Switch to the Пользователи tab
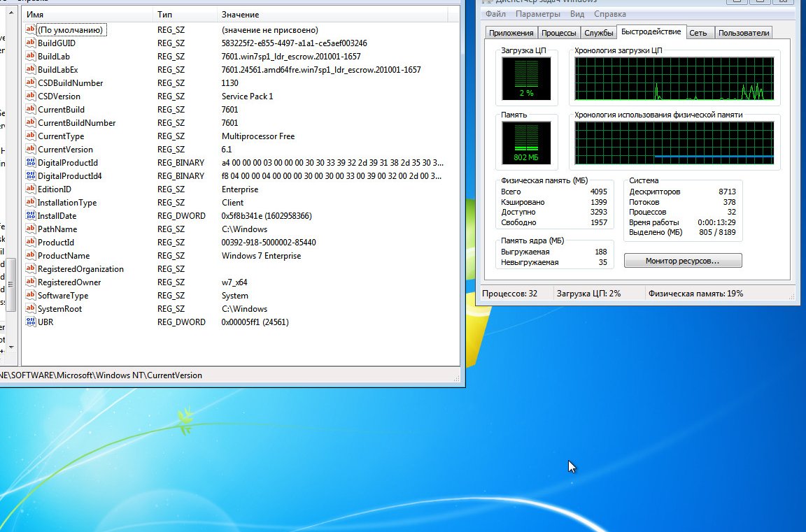Image resolution: width=806 pixels, height=532 pixels. (744, 33)
